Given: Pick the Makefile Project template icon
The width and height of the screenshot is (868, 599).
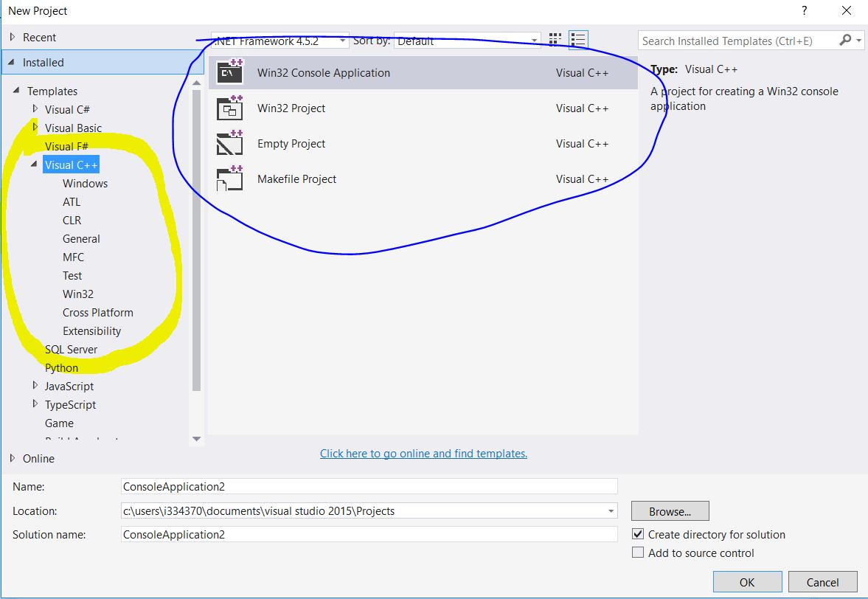Looking at the screenshot, I should (229, 179).
